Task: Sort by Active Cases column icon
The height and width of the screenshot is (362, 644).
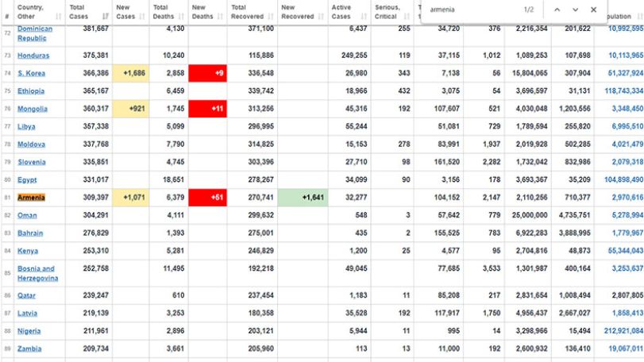Action: click(364, 17)
